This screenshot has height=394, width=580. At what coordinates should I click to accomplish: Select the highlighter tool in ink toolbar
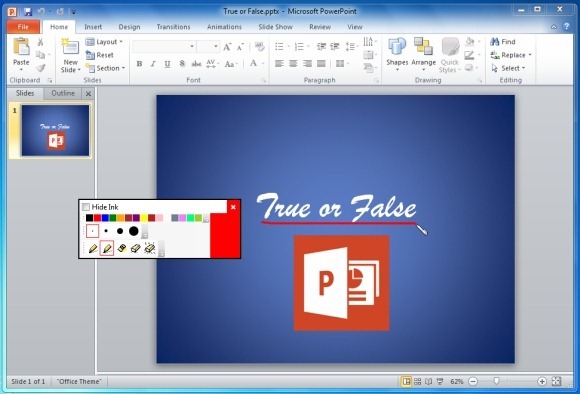coord(107,248)
